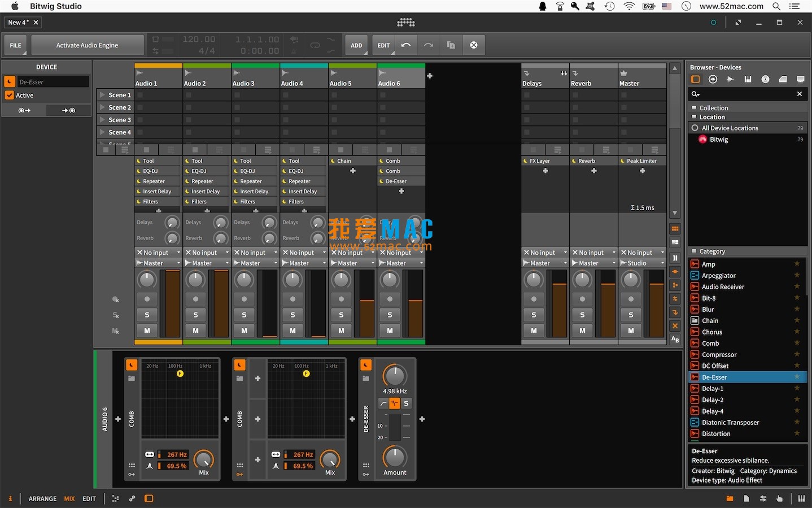The image size is (812, 508).
Task: Open Audio 1 output 'Master' dropdown
Action: coord(158,263)
